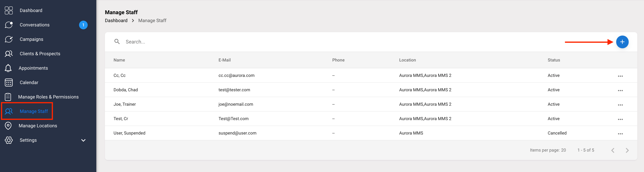Click the Dashboard grid icon in sidebar
The width and height of the screenshot is (644, 172).
(9, 11)
